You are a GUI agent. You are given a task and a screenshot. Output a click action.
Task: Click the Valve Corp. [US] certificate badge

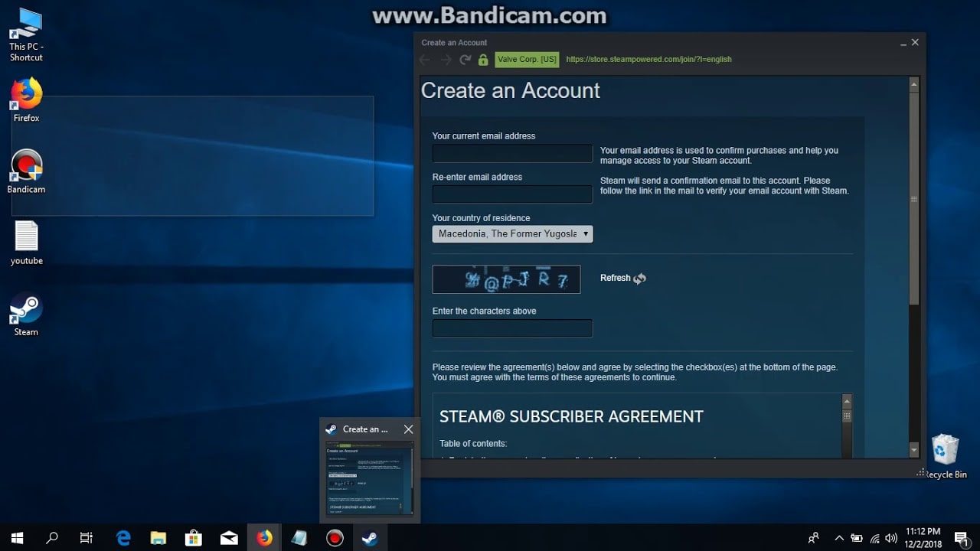[527, 60]
